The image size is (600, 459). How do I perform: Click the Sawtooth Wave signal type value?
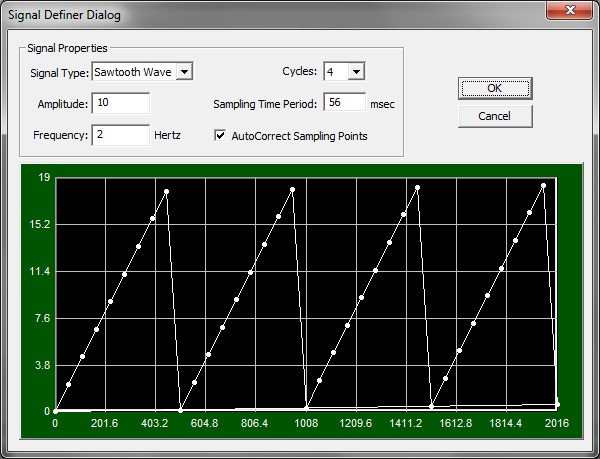[x=133, y=72]
